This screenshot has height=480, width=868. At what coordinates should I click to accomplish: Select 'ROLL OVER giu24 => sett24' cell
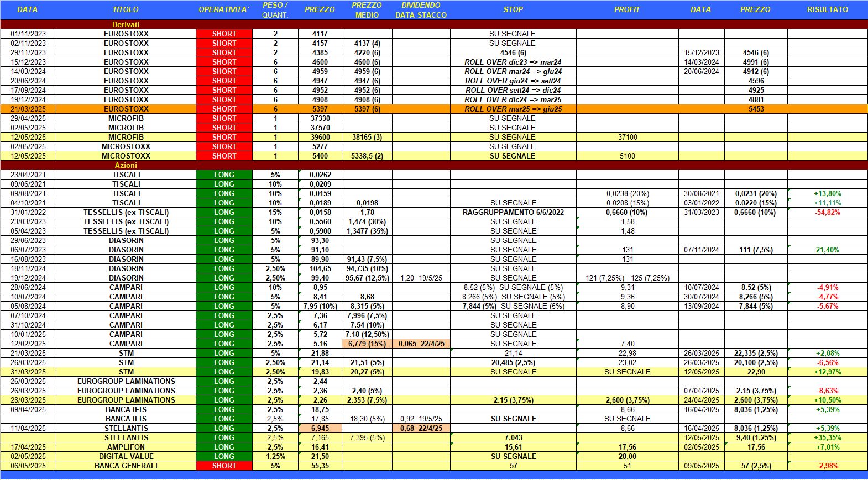pyautogui.click(x=513, y=81)
